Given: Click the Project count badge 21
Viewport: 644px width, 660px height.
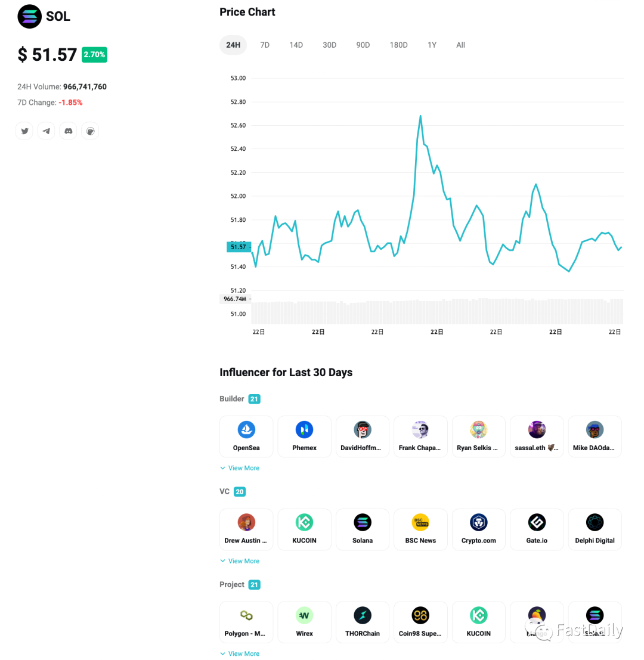Looking at the screenshot, I should point(254,585).
